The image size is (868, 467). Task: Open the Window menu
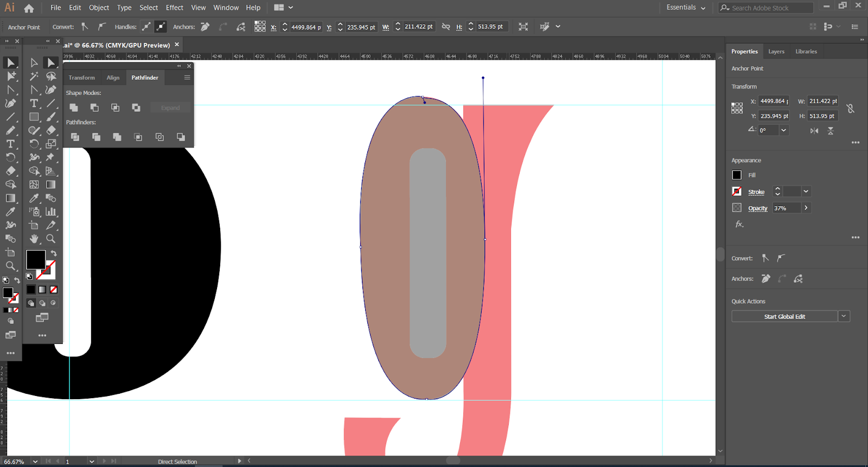pyautogui.click(x=226, y=8)
